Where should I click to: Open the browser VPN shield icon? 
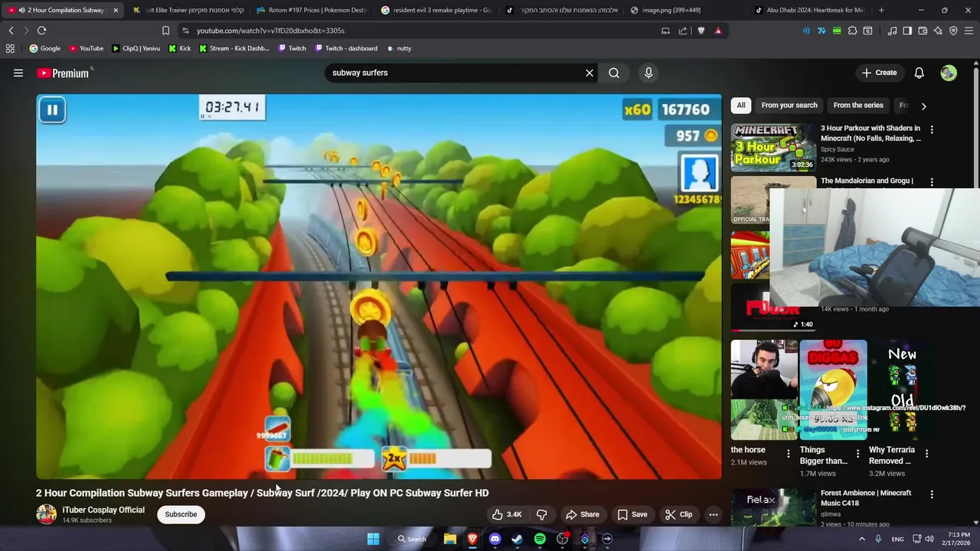pos(953,31)
